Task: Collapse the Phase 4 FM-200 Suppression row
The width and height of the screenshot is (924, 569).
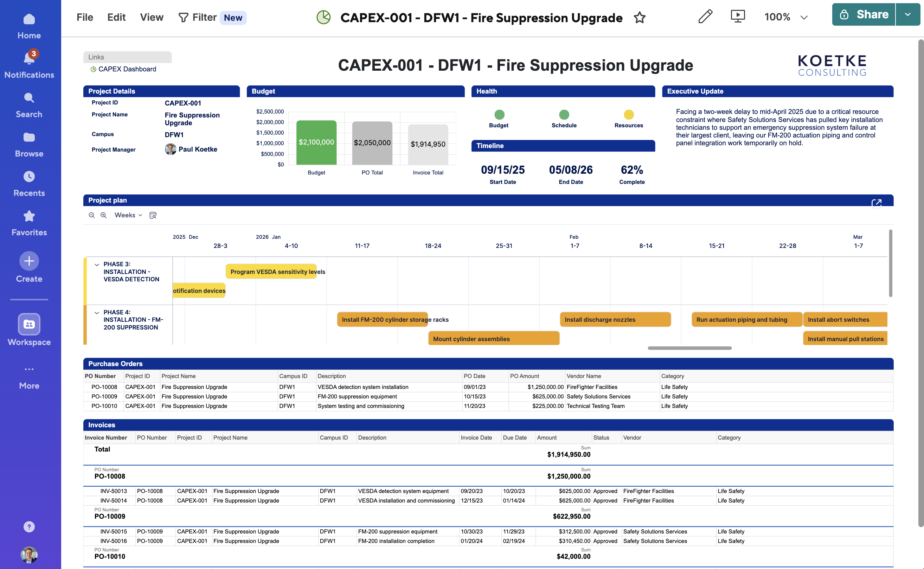Action: 97,313
